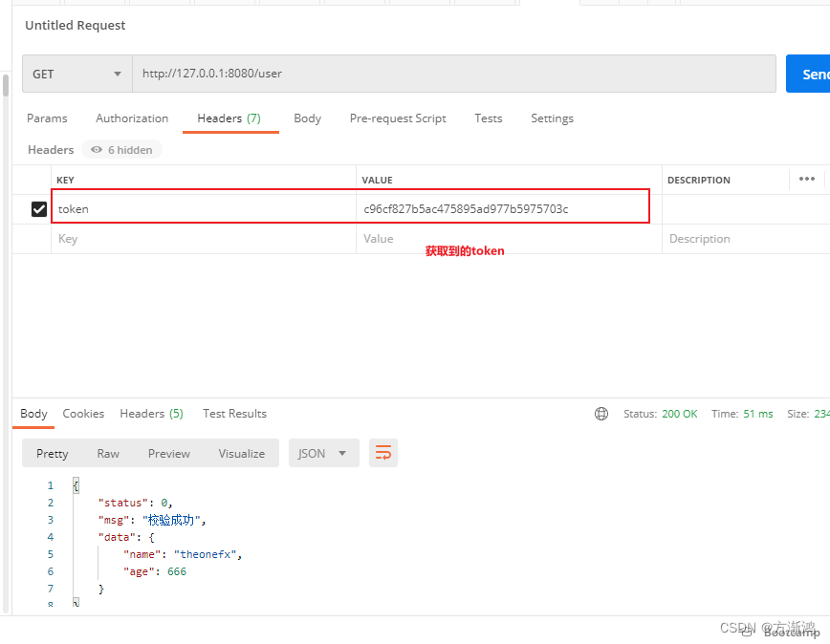Click the empty Value placeholder field
The width and height of the screenshot is (830, 644).
(509, 239)
